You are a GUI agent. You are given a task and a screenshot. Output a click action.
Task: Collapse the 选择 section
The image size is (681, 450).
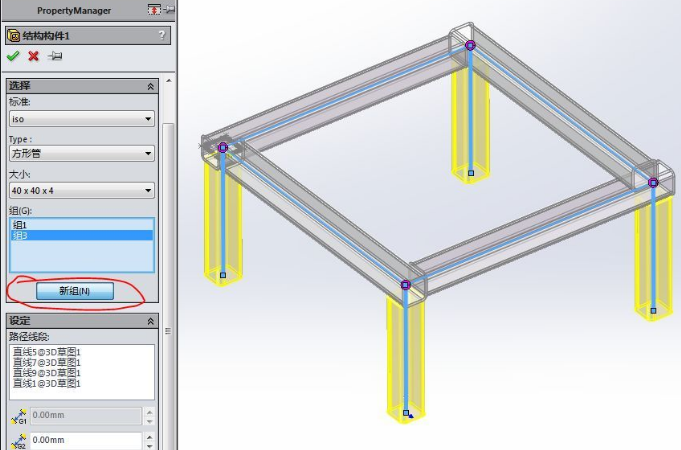click(151, 86)
